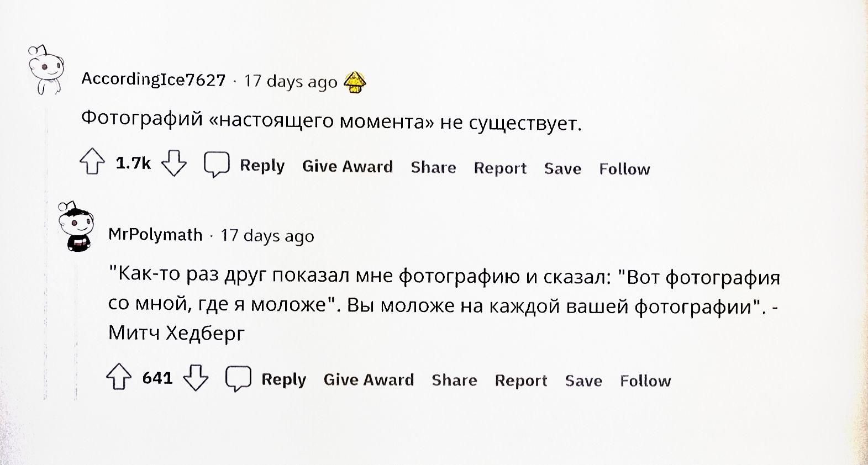The height and width of the screenshot is (465, 868).
Task: Give Award on MrPolymath's comment
Action: 368,379
